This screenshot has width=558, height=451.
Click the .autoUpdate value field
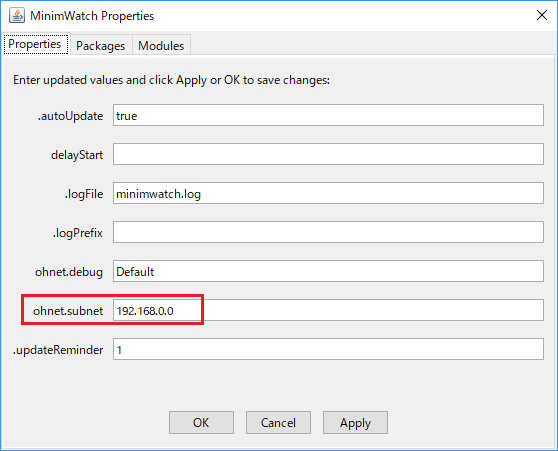(328, 115)
